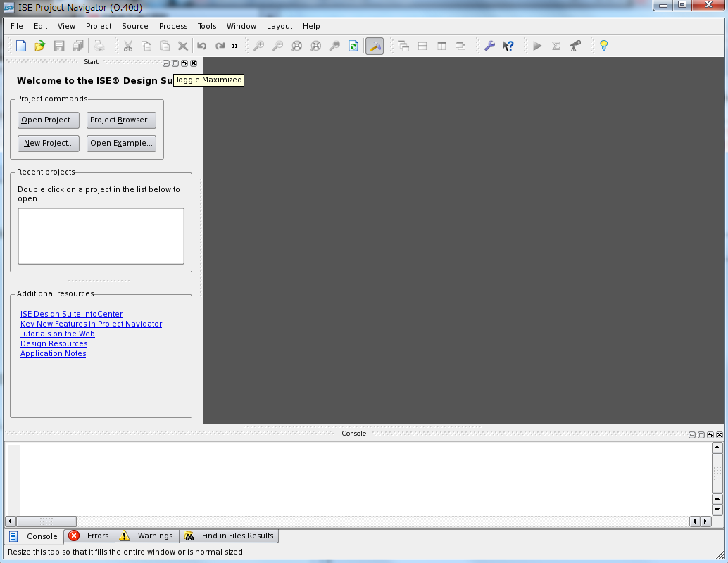Click the Tile Horizontally icon
The height and width of the screenshot is (563, 728).
(x=422, y=46)
